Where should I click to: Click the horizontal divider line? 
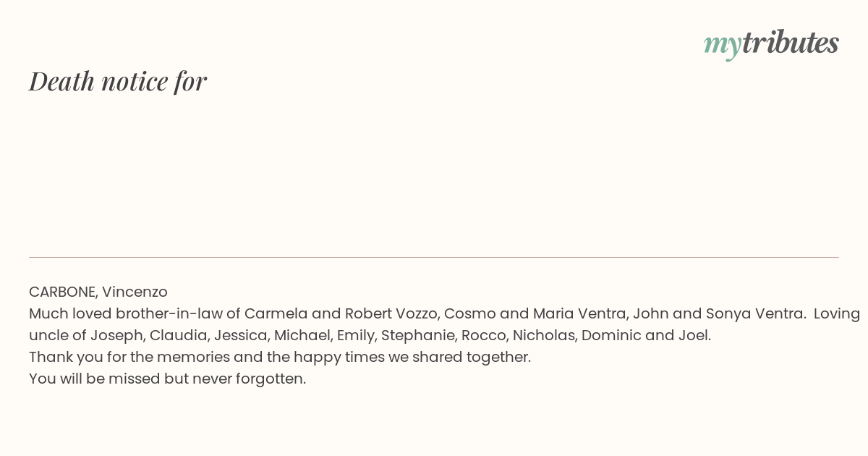point(434,257)
